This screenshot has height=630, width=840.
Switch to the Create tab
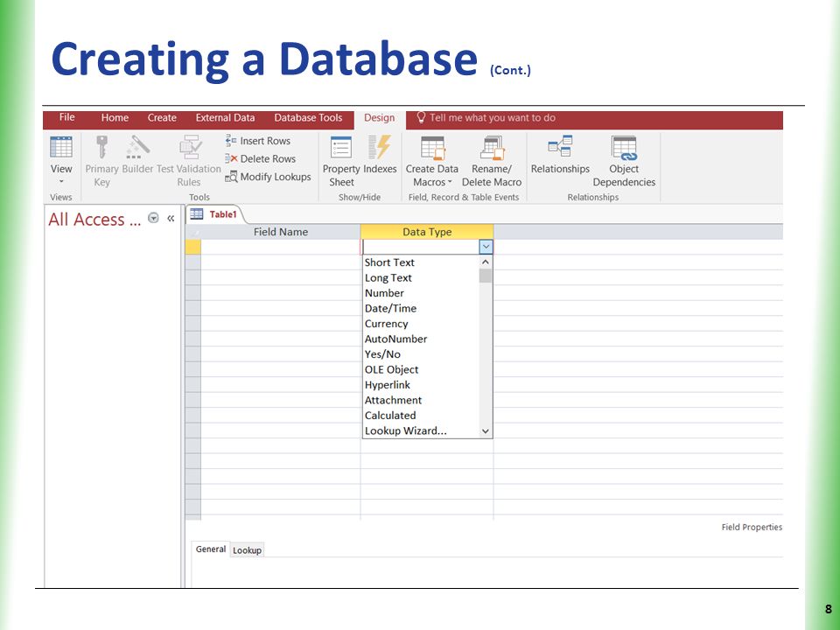pyautogui.click(x=162, y=117)
